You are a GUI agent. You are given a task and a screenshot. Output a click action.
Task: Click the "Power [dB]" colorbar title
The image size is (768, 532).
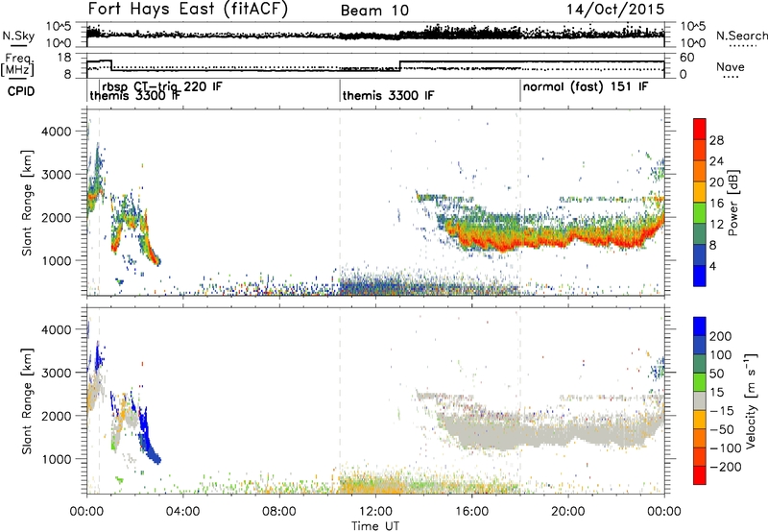coord(732,203)
